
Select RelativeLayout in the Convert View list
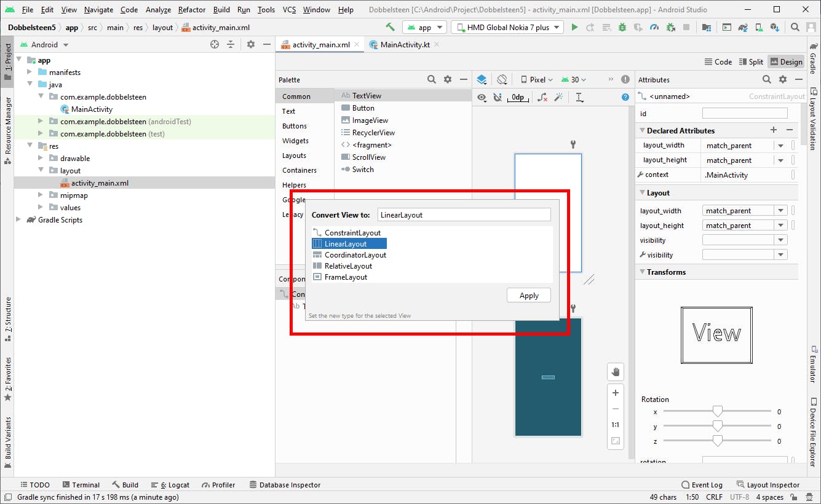pos(348,266)
